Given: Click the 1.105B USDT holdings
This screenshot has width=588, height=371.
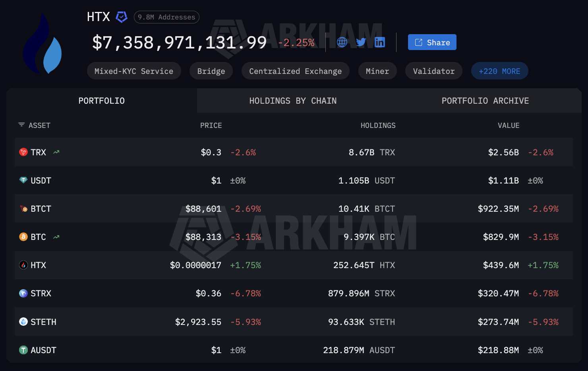Looking at the screenshot, I should (x=367, y=180).
